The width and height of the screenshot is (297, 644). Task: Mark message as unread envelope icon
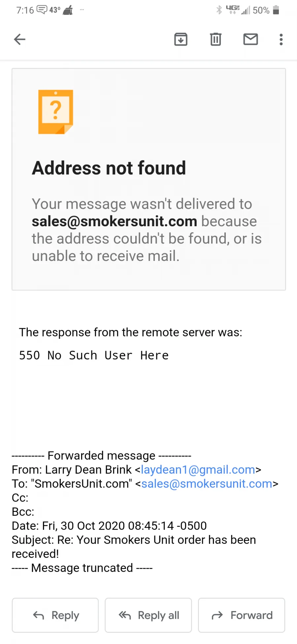[250, 39]
